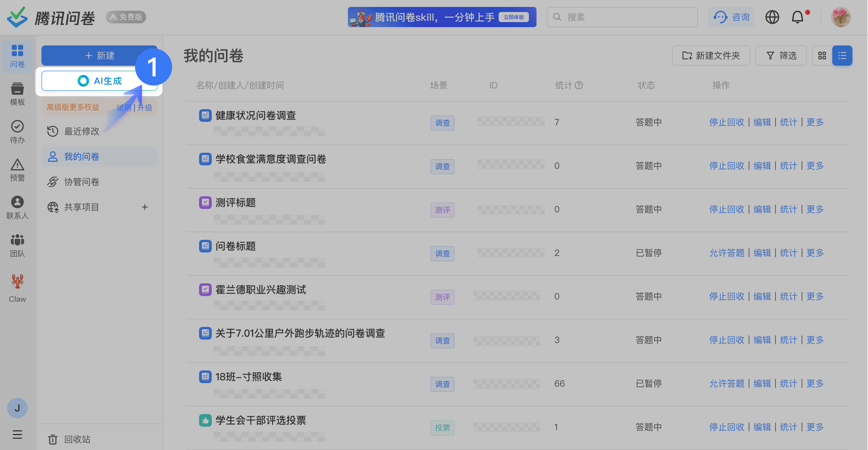Screen dimensions: 868x450
Task: Click 编辑 for 学校食堂满意度调查问卷
Action: (762, 166)
